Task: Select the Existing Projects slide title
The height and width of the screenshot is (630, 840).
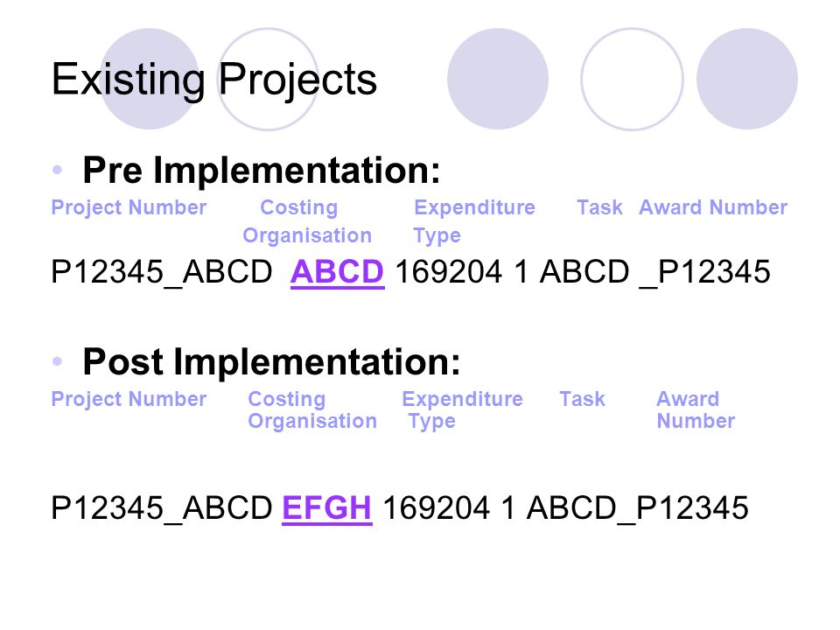Action: tap(214, 80)
